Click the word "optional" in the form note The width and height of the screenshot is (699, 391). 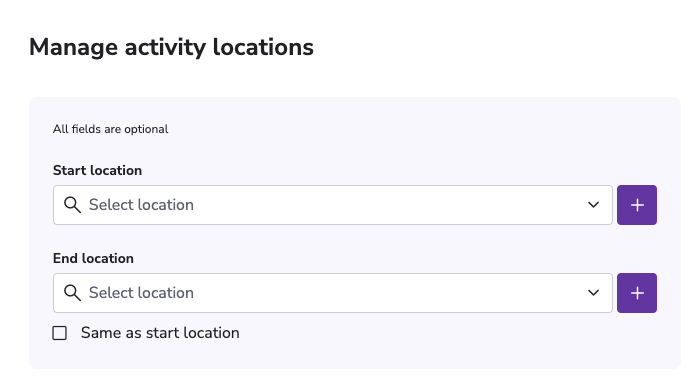pos(146,129)
